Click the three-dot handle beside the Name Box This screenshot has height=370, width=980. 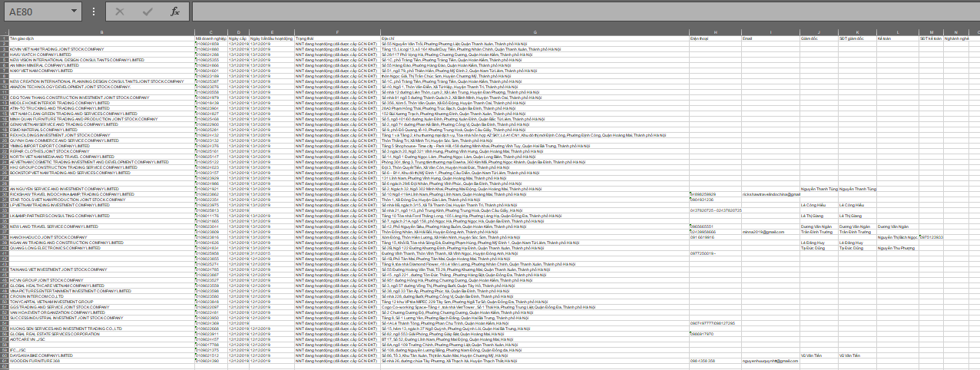pos(93,12)
